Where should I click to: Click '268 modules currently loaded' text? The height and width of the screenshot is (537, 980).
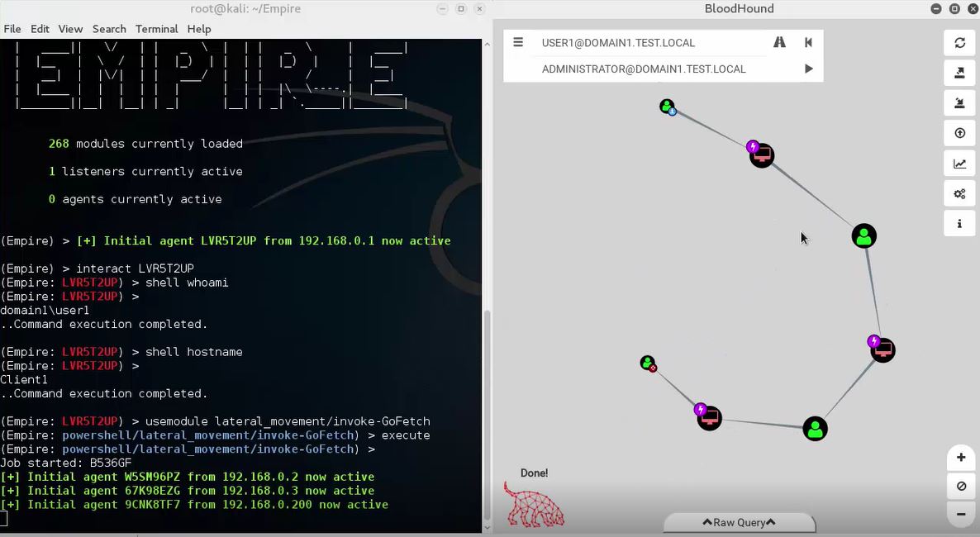145,144
